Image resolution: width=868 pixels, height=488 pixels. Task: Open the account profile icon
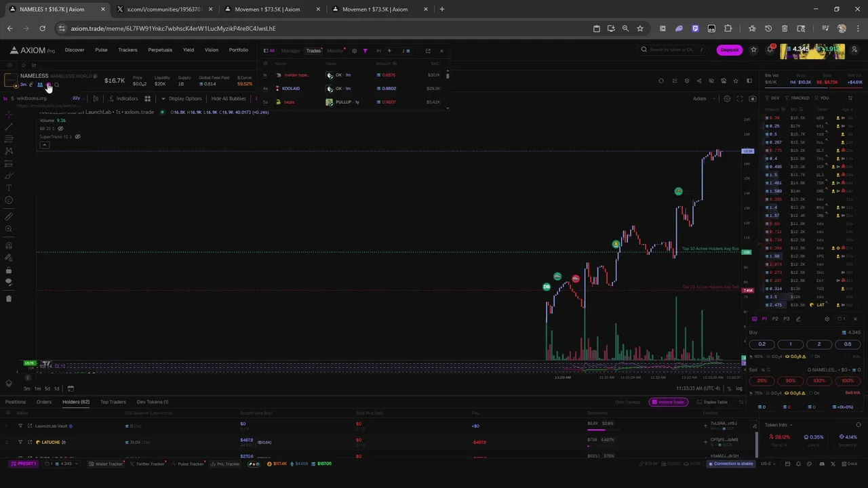pyautogui.click(x=854, y=49)
